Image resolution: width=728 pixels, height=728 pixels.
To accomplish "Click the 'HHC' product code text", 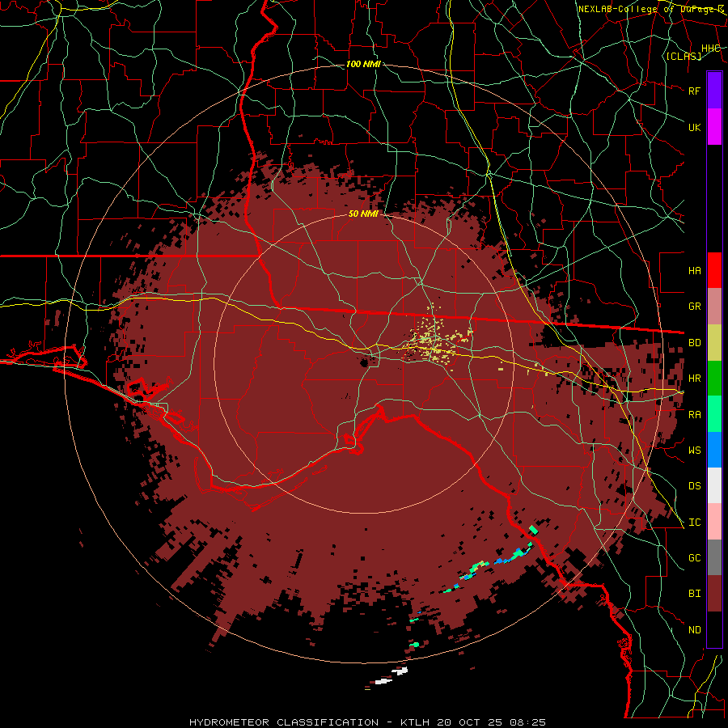I will (711, 49).
